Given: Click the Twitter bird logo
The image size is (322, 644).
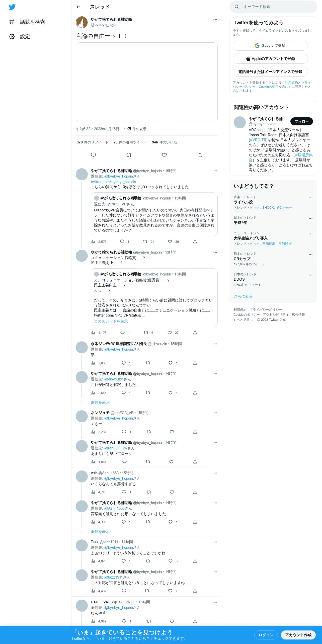Looking at the screenshot, I should [12, 7].
